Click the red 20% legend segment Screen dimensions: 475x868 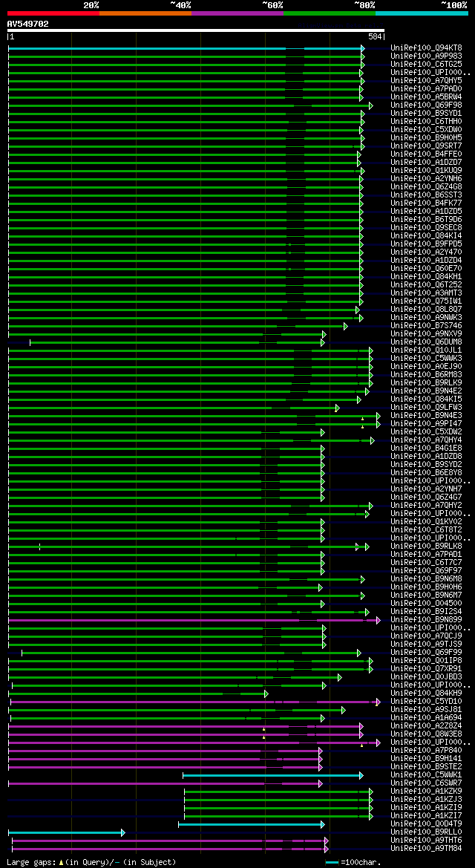[x=53, y=13]
